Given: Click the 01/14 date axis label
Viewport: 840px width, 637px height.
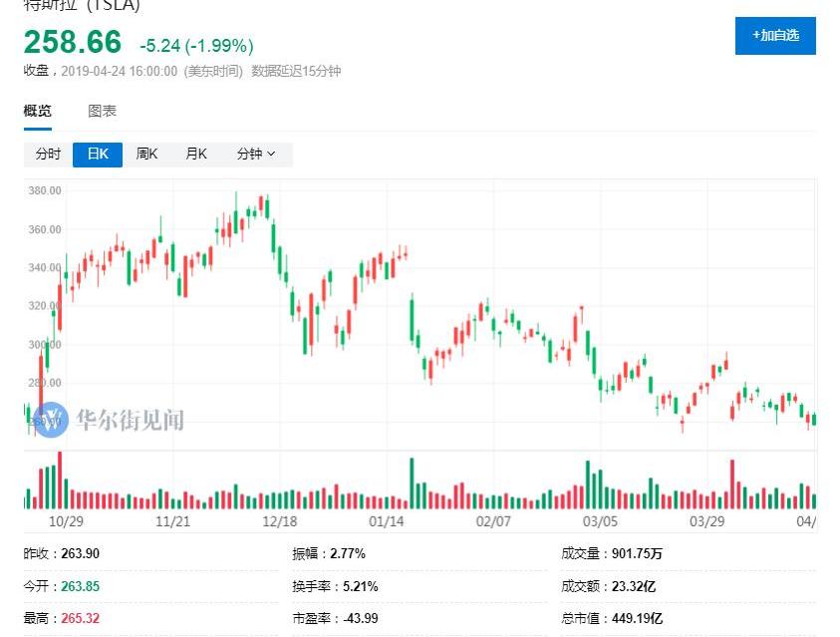Looking at the screenshot, I should tap(387, 521).
